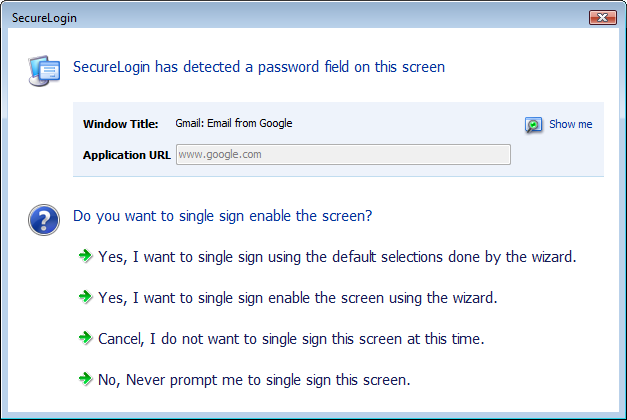
Task: Click green arrow beside default selections option
Action: click(x=85, y=256)
